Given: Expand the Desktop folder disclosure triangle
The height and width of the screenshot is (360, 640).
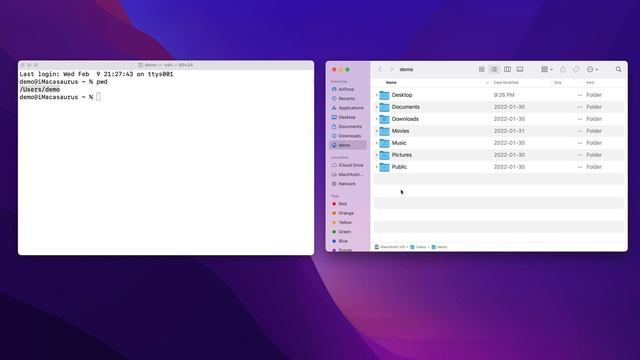Looking at the screenshot, I should [376, 95].
